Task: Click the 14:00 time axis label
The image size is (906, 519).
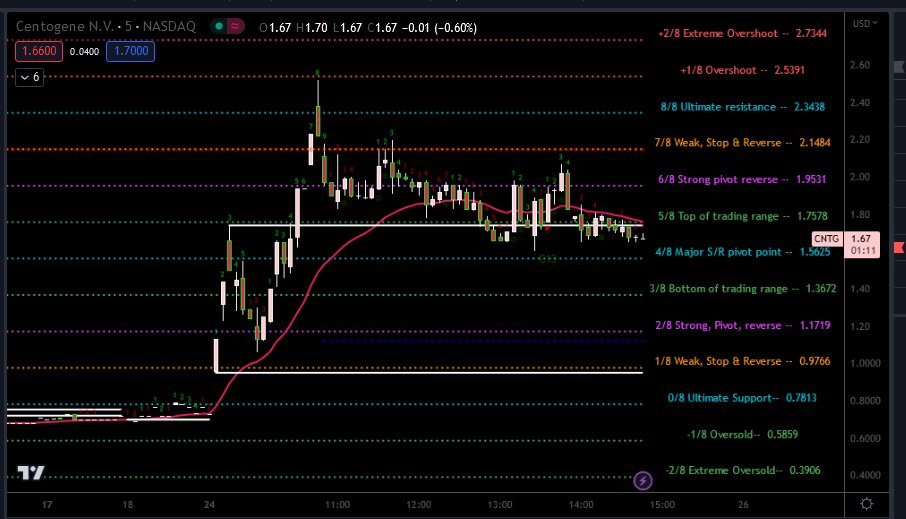Action: [581, 505]
